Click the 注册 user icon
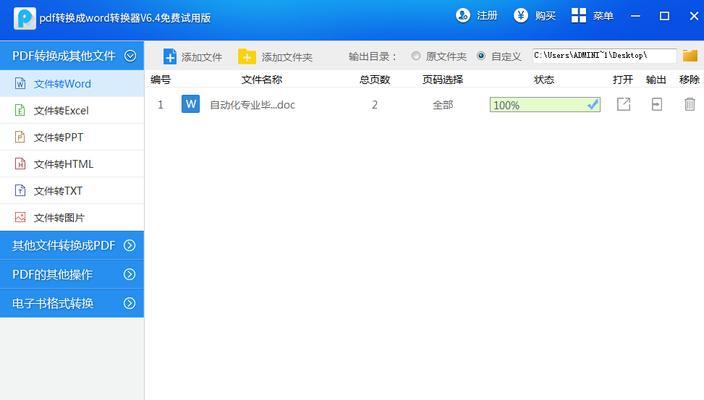 462,16
